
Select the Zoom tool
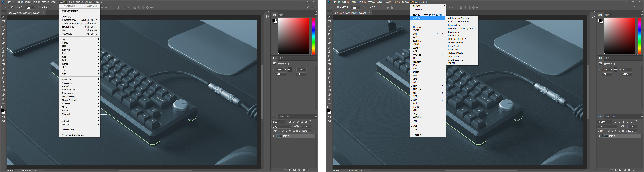[3, 99]
